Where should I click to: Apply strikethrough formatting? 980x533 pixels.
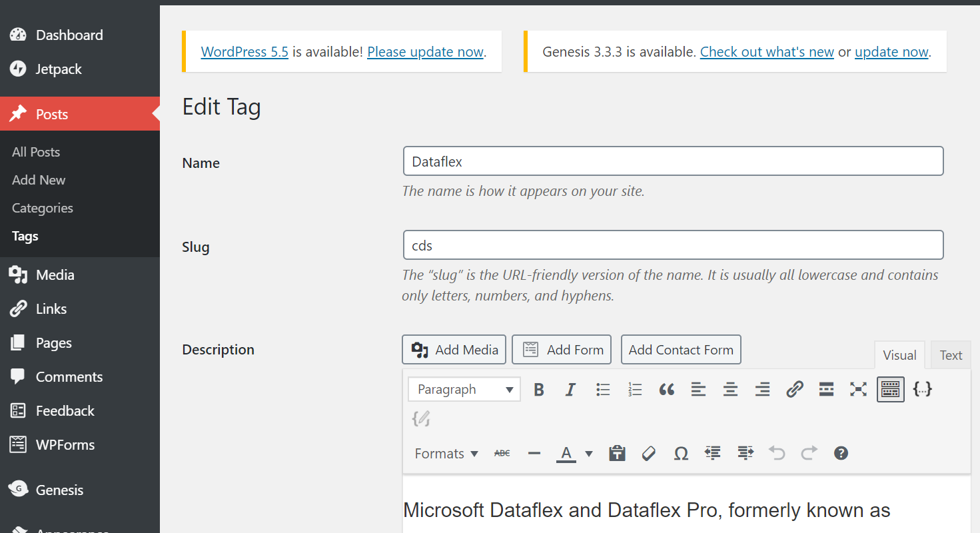502,454
